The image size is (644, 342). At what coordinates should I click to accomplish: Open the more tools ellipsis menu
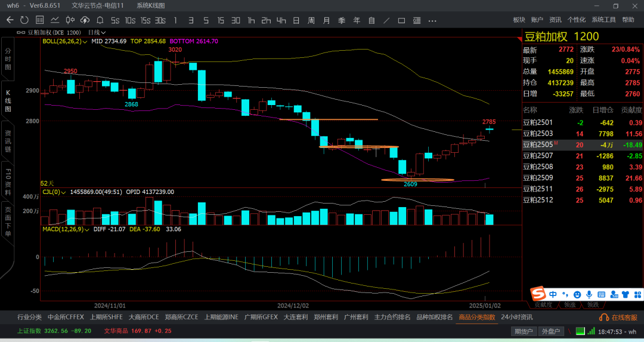point(432,20)
